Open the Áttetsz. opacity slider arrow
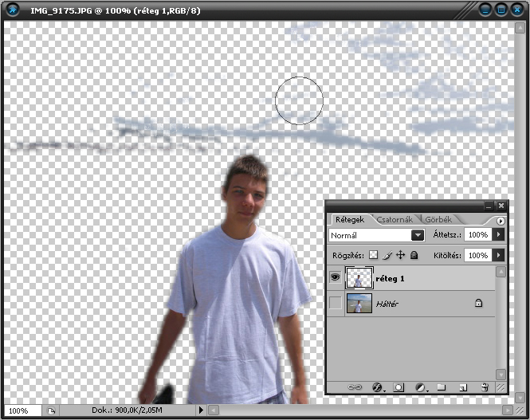The height and width of the screenshot is (420, 530). click(499, 235)
